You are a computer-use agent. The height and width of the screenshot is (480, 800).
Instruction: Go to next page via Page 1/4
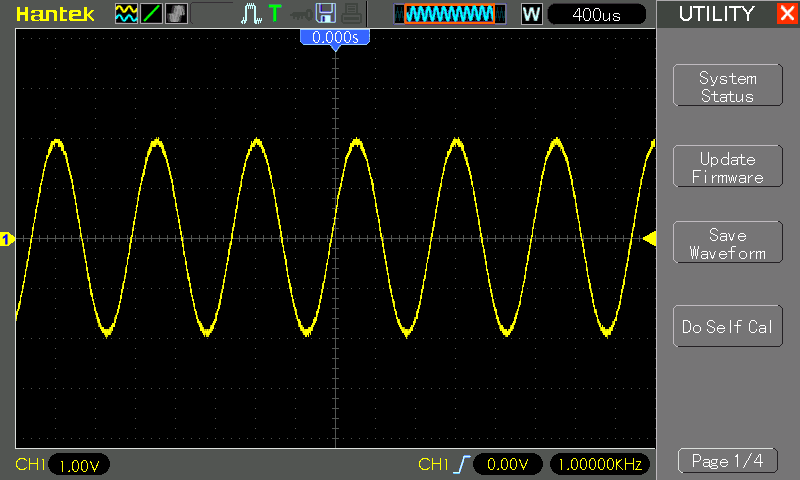[x=728, y=461]
